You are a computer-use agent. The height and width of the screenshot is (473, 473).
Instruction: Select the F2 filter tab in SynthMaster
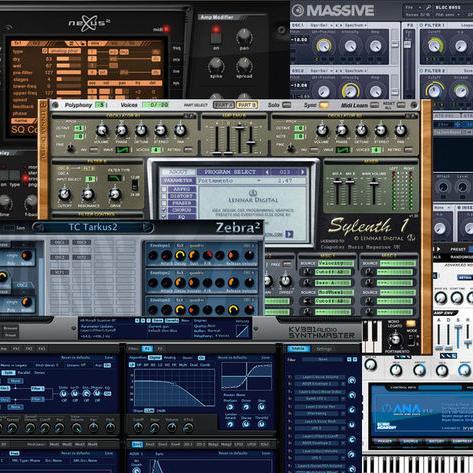[x=160, y=349]
